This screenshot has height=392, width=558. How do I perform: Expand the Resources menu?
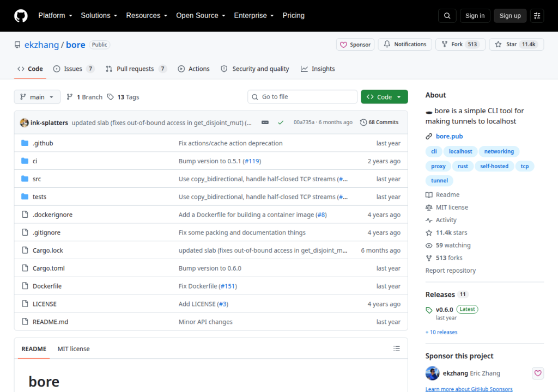pyautogui.click(x=147, y=16)
